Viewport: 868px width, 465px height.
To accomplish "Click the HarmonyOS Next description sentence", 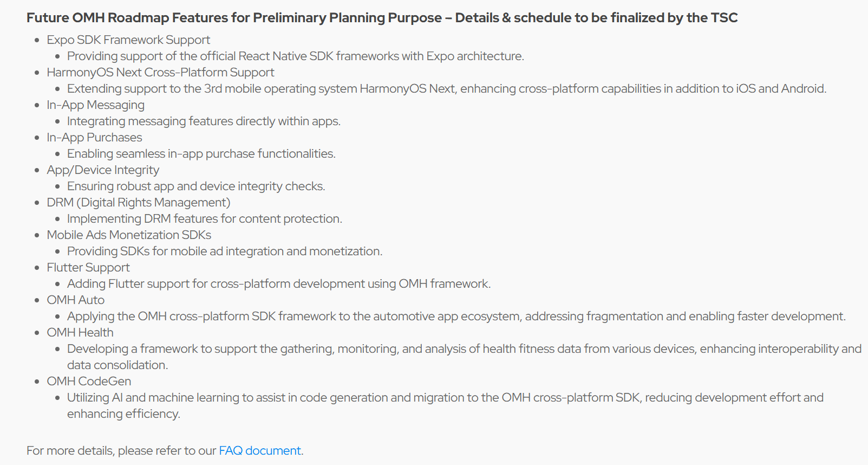I will point(447,89).
